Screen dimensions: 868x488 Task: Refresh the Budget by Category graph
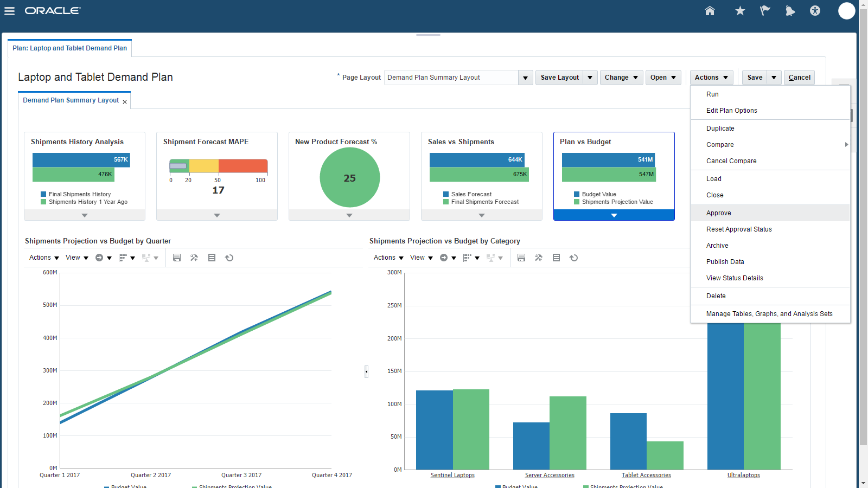(x=573, y=258)
